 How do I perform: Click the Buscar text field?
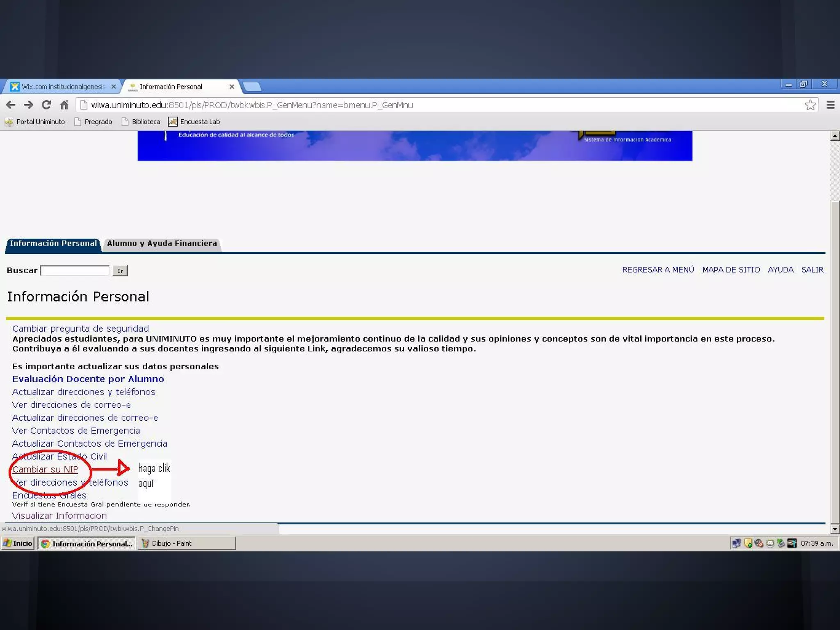coord(75,271)
